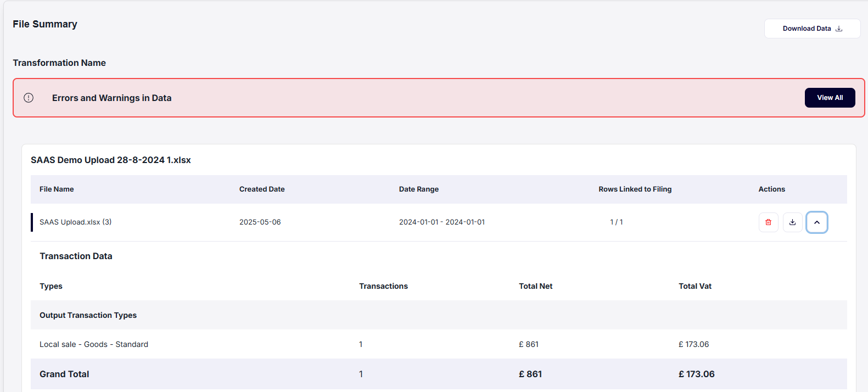Click the File Name column header
Image resolution: width=868 pixels, height=392 pixels.
click(x=57, y=189)
